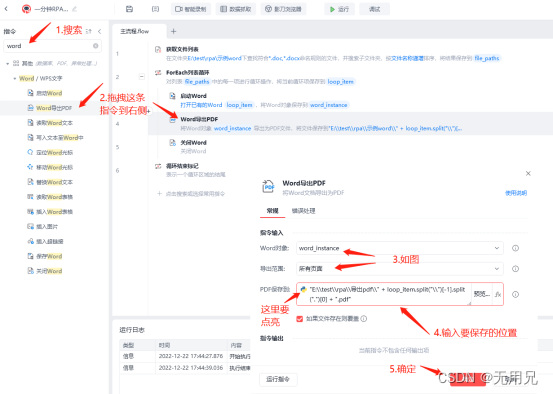Select 写入文本至Word中 command
The height and width of the screenshot is (394, 553).
click(60, 138)
